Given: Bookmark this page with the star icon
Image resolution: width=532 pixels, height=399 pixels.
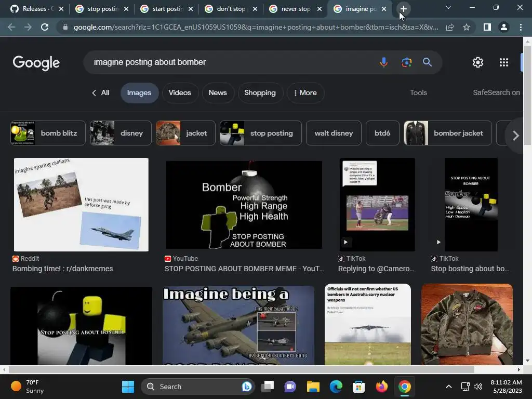Looking at the screenshot, I should tap(467, 27).
